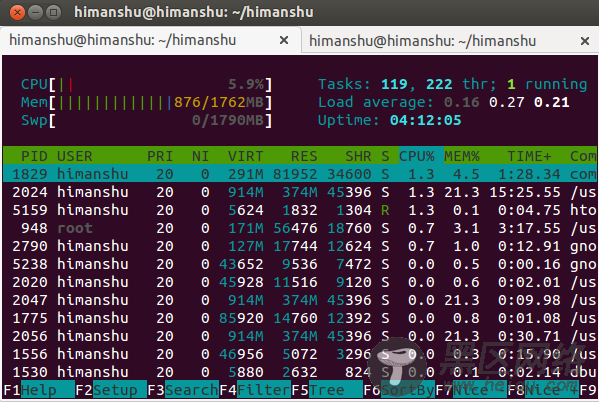Click the 876/1762MB memory value

219,102
